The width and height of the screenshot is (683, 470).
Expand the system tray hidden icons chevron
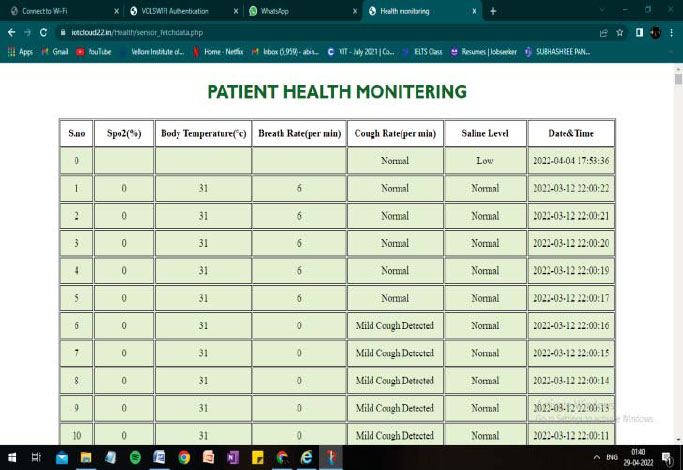click(x=585, y=457)
